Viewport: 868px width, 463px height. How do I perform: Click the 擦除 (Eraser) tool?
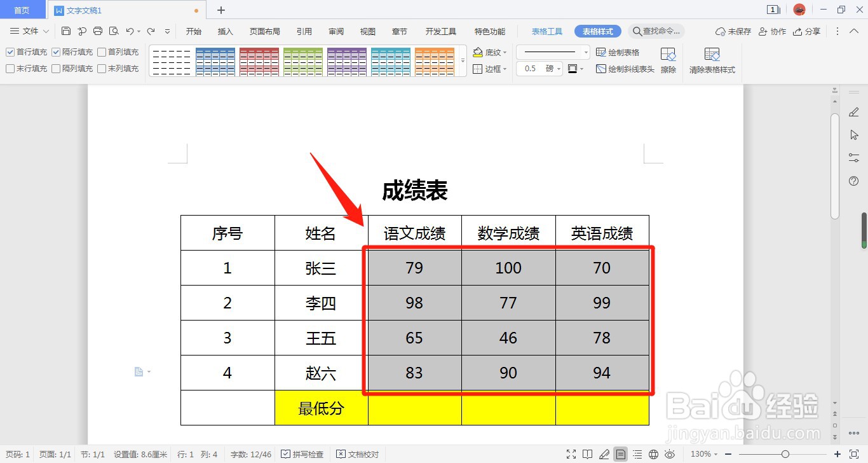click(x=668, y=60)
